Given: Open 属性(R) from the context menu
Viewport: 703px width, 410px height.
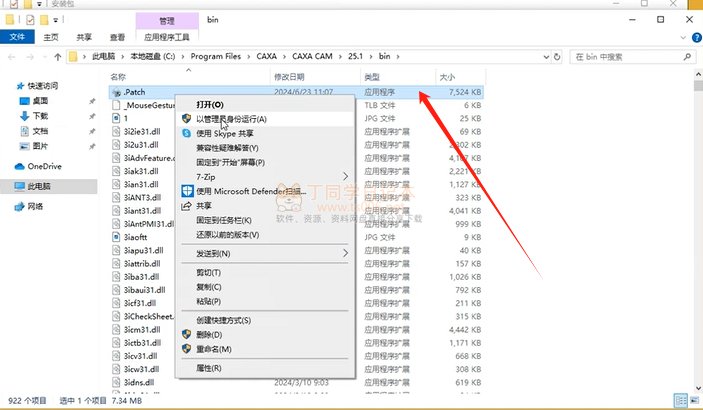Looking at the screenshot, I should pos(208,368).
